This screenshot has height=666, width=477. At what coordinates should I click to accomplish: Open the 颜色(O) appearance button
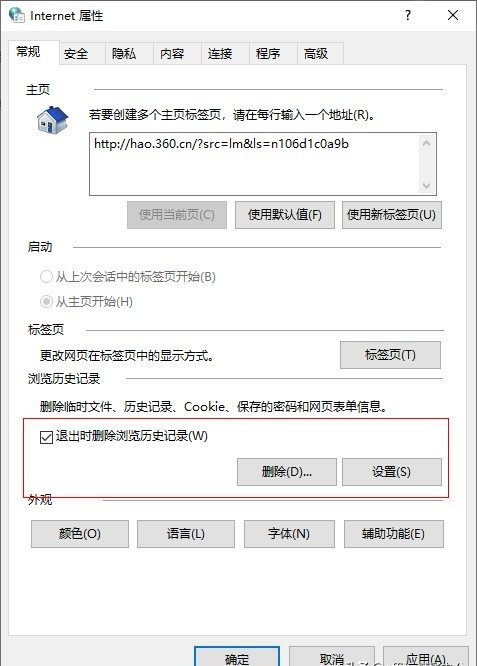[80, 534]
